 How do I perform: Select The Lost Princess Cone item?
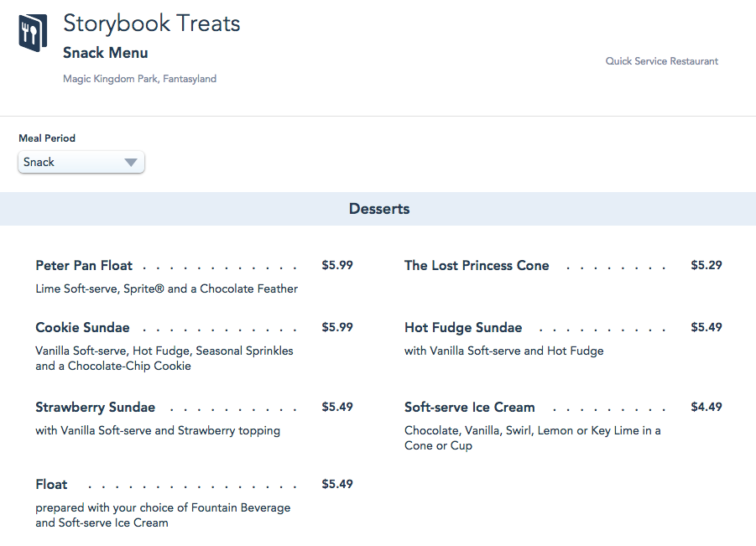click(476, 265)
